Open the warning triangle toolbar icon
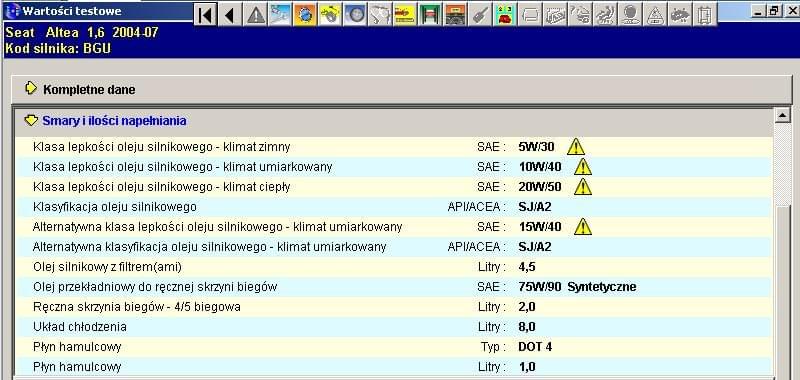 tap(256, 14)
